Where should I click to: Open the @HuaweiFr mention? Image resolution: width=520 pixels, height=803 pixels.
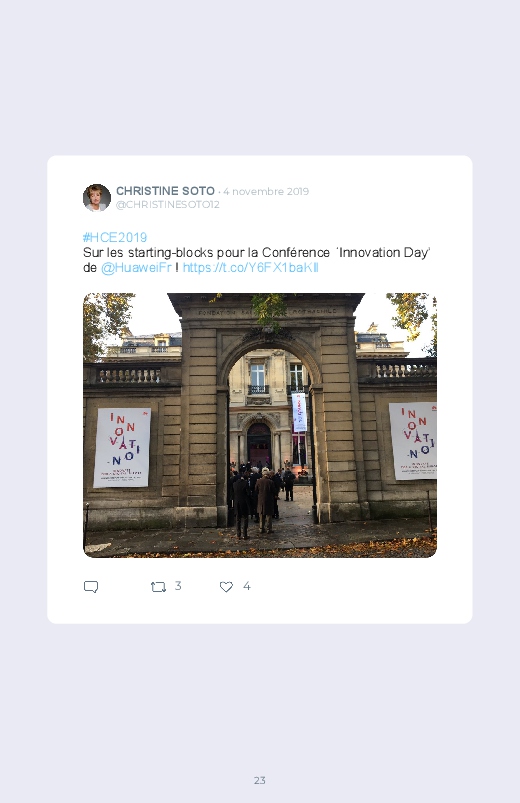(136, 268)
